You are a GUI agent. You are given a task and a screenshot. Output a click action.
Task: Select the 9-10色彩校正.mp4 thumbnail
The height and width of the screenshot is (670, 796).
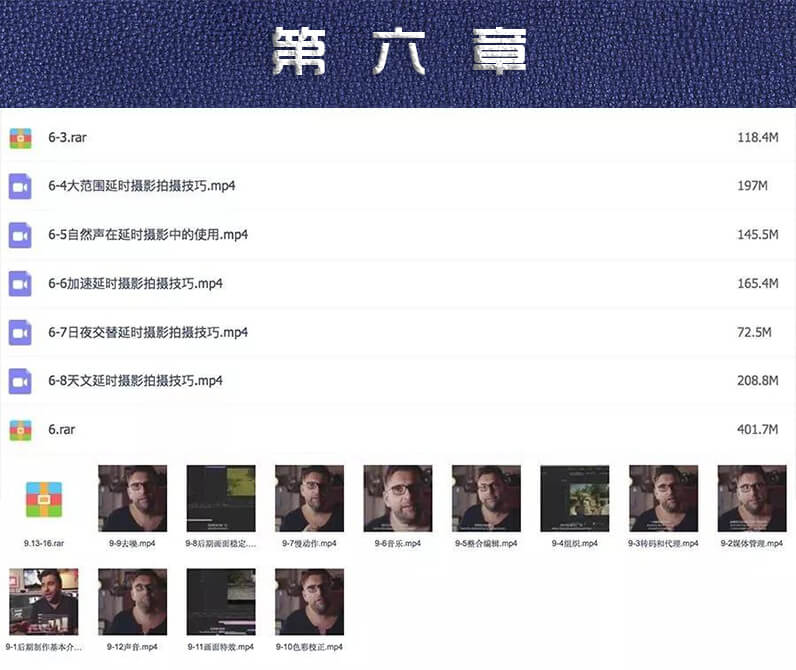coord(309,602)
